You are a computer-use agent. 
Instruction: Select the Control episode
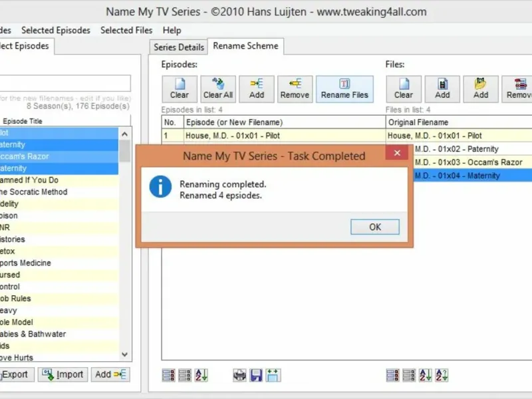pyautogui.click(x=59, y=287)
